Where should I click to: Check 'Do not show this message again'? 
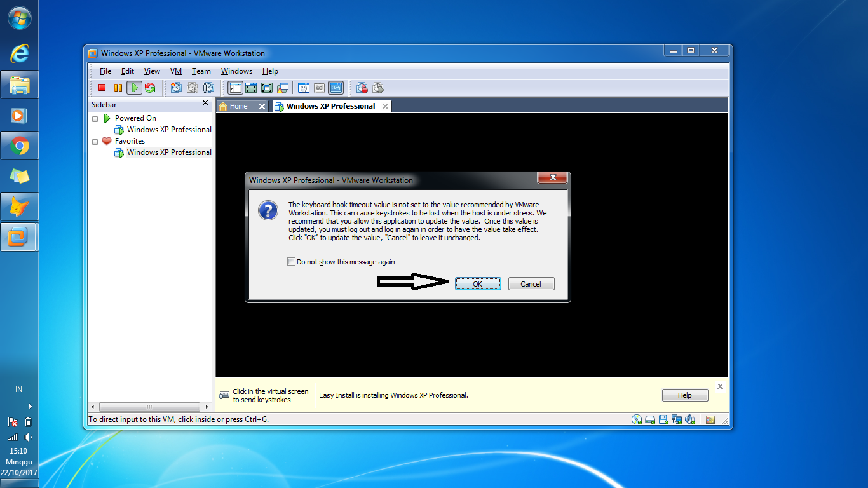(291, 261)
